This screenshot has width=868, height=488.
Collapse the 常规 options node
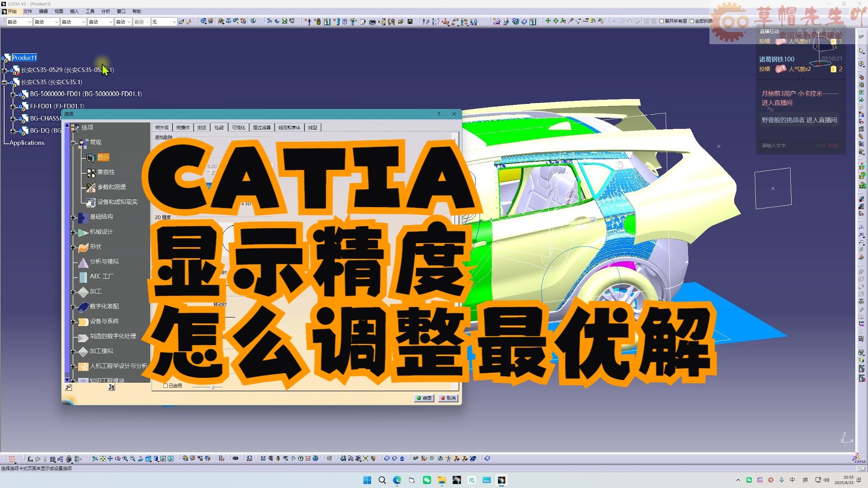pyautogui.click(x=73, y=142)
